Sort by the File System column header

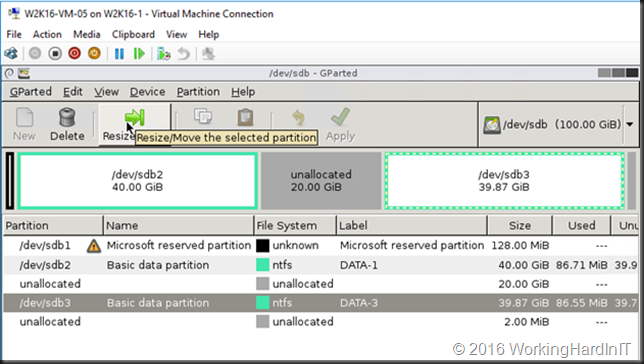pyautogui.click(x=295, y=226)
